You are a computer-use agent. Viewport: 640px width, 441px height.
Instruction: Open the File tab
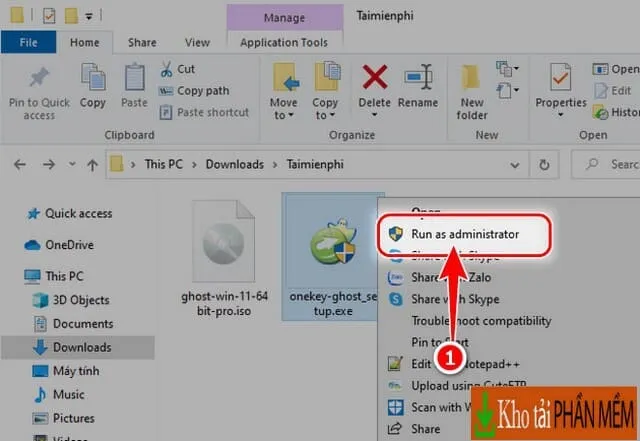(x=28, y=42)
